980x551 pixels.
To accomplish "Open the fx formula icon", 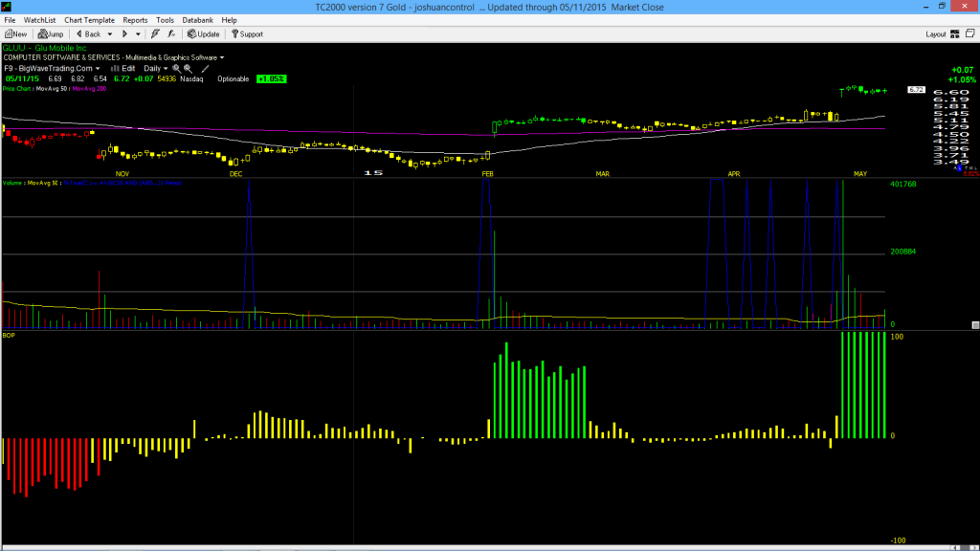I will point(171,33).
